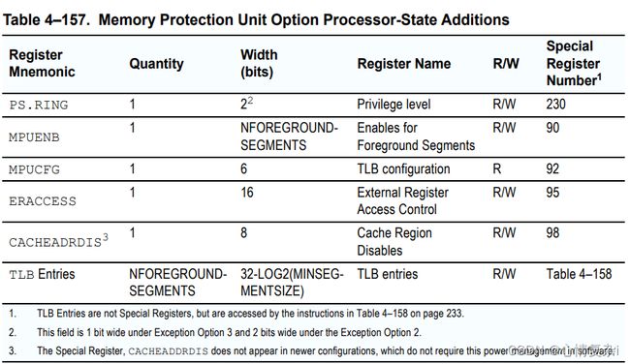Select the 'Width (bits)' column header

coord(259,63)
